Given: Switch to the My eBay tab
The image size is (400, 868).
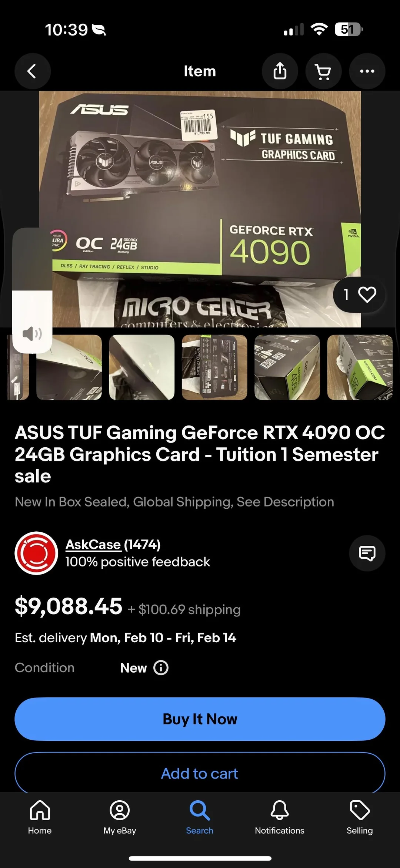Looking at the screenshot, I should click(x=120, y=817).
